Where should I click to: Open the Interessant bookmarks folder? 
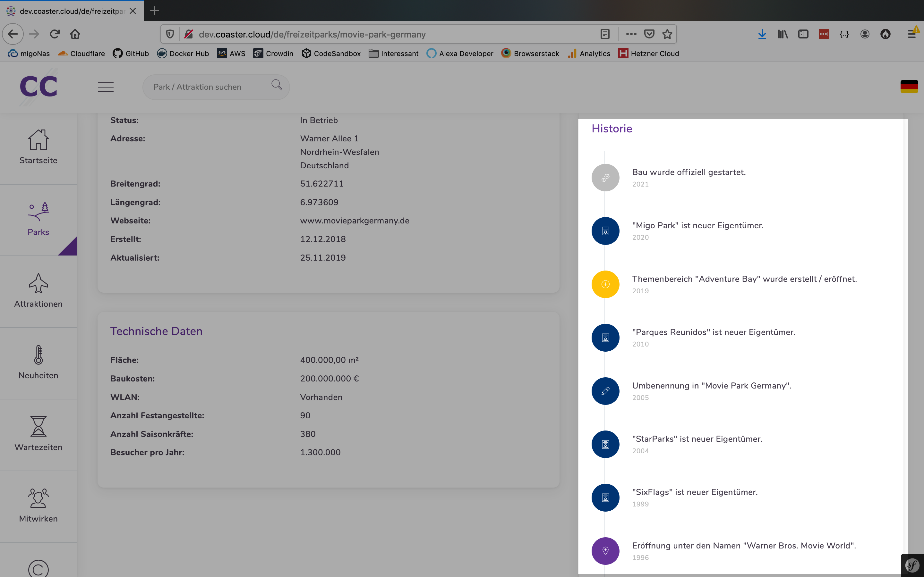tap(393, 54)
